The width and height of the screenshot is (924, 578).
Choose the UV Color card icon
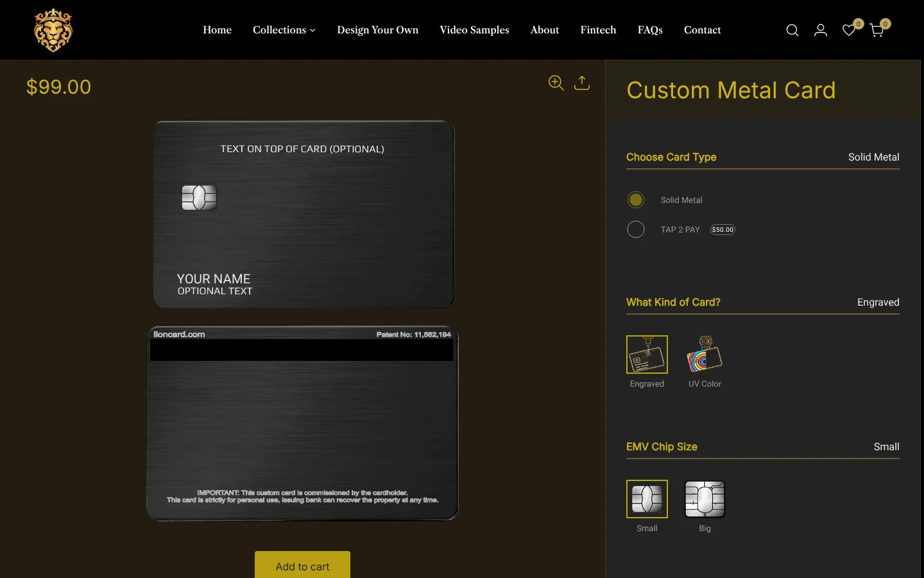pyautogui.click(x=705, y=355)
